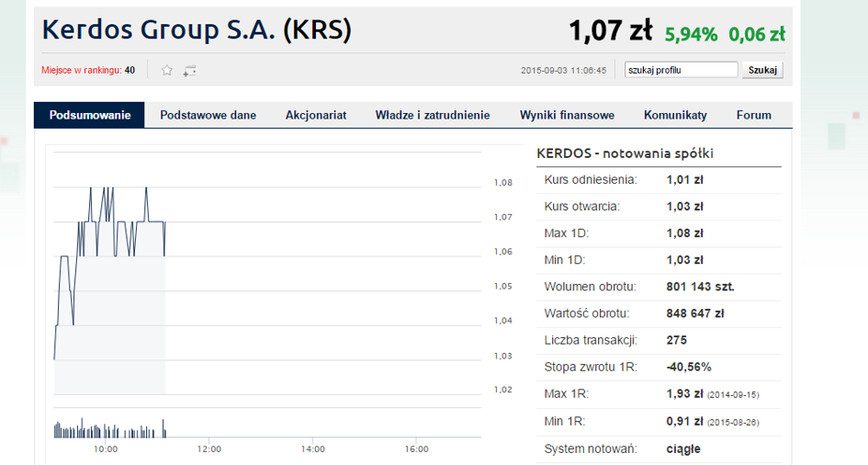Click the Kerdos Group S.A. (KRS) heading
Image resolution: width=868 pixels, height=465 pixels.
click(x=197, y=29)
